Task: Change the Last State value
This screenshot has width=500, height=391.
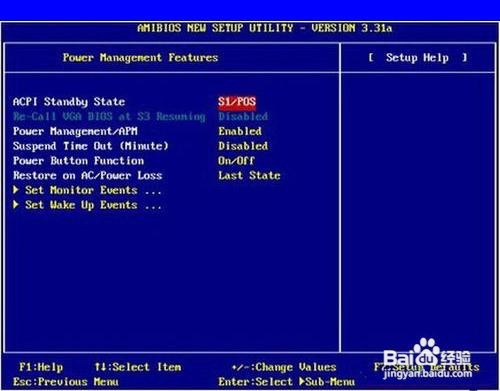Action: coord(249,175)
